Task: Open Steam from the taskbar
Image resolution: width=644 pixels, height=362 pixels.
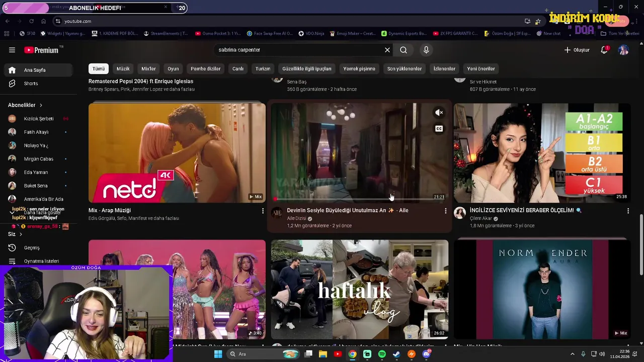Action: (396, 354)
